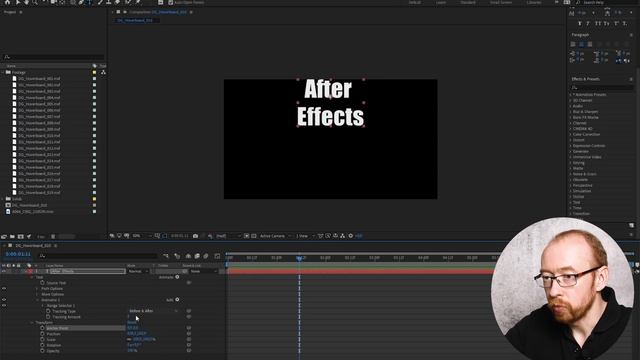
Task: Open layer blending Mode dropdown (Normal)
Action: 138,271
